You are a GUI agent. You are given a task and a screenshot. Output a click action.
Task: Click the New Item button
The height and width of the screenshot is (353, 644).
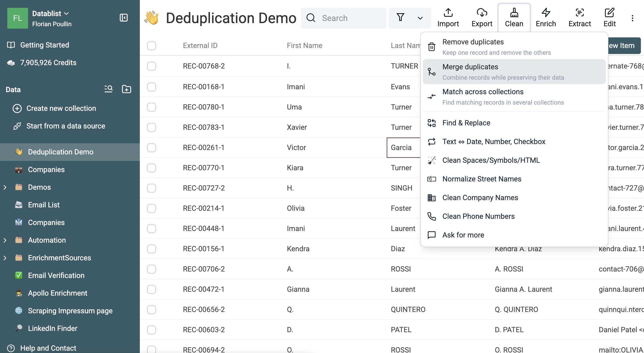coord(624,46)
